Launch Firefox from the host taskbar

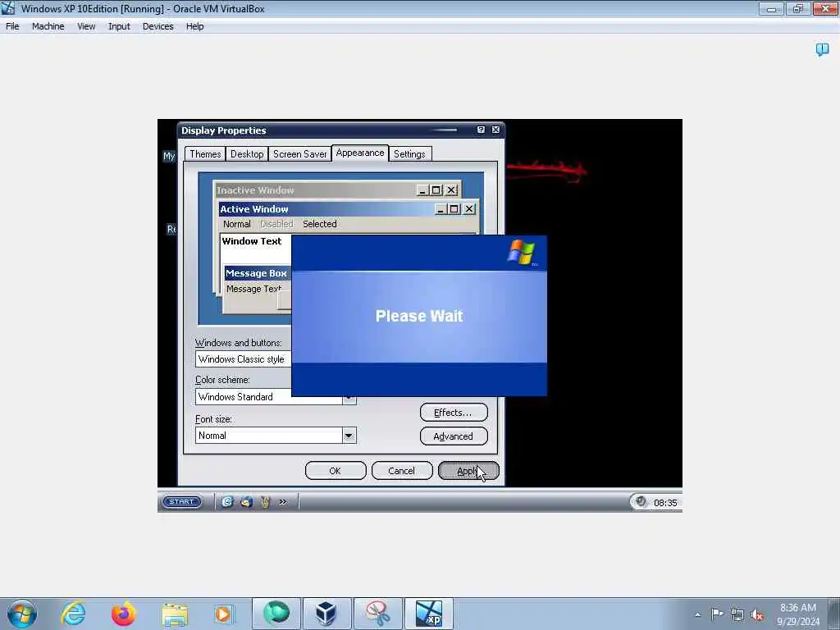[x=124, y=614]
